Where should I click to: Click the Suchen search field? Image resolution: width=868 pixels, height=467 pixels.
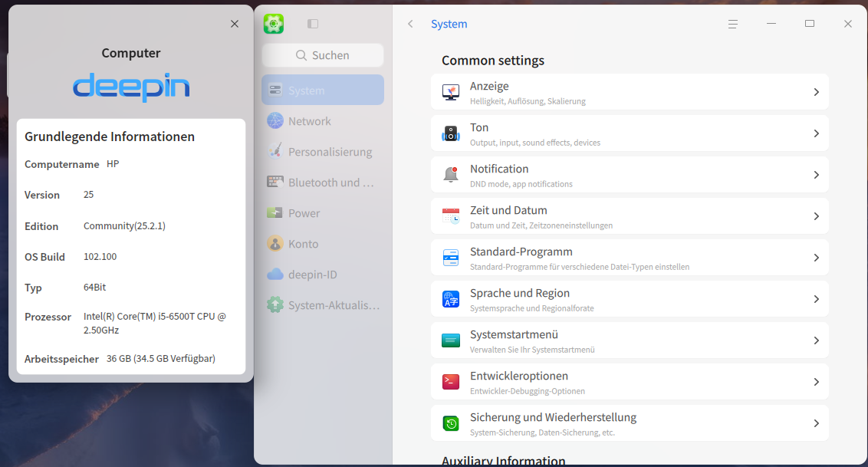(323, 55)
